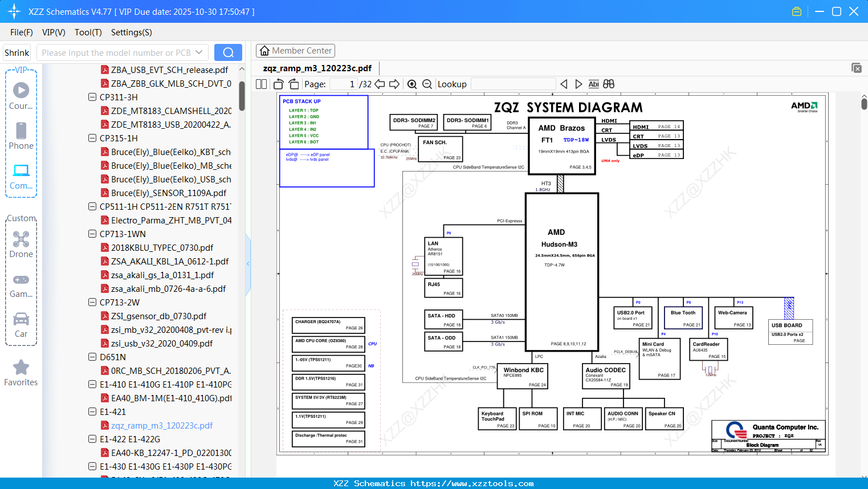Click the close-document icon at right of tab bar
The image size is (868, 489).
(x=857, y=68)
